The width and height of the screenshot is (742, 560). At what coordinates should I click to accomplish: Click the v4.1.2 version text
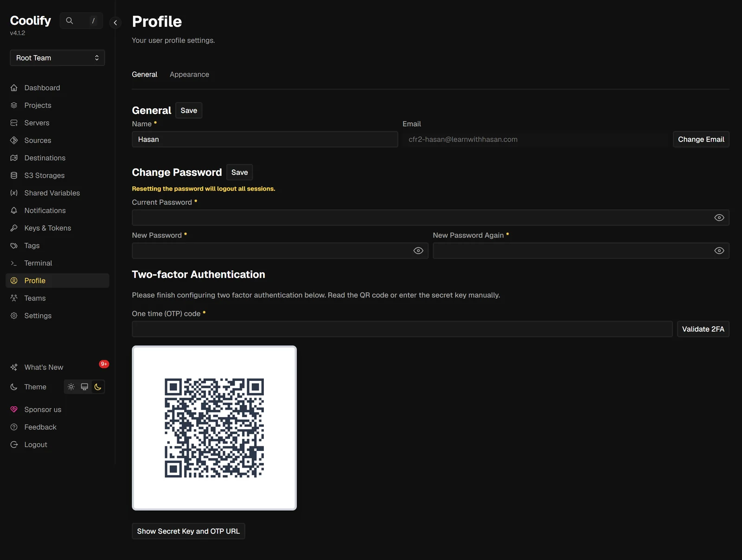(18, 33)
